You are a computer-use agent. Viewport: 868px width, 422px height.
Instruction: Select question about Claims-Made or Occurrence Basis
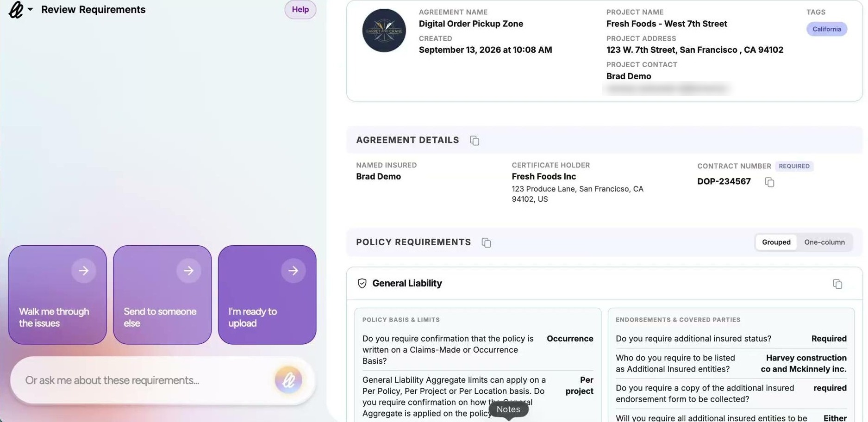(x=448, y=350)
